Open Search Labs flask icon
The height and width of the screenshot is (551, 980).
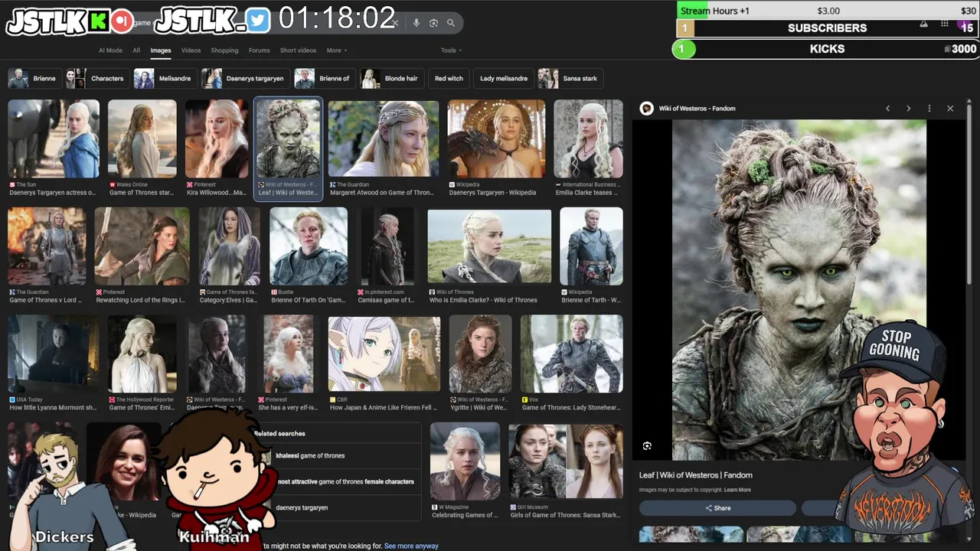point(923,24)
